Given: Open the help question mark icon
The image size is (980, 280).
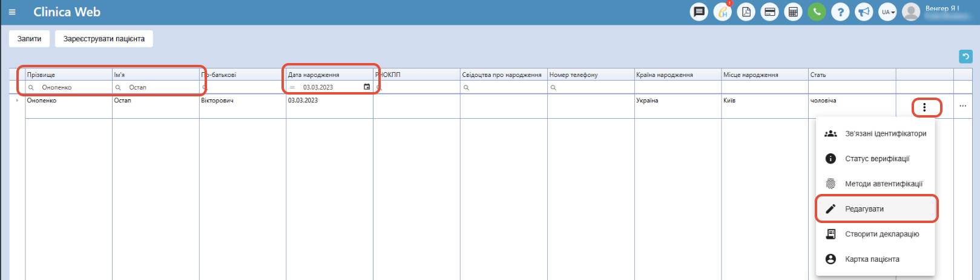Looking at the screenshot, I should [x=840, y=12].
